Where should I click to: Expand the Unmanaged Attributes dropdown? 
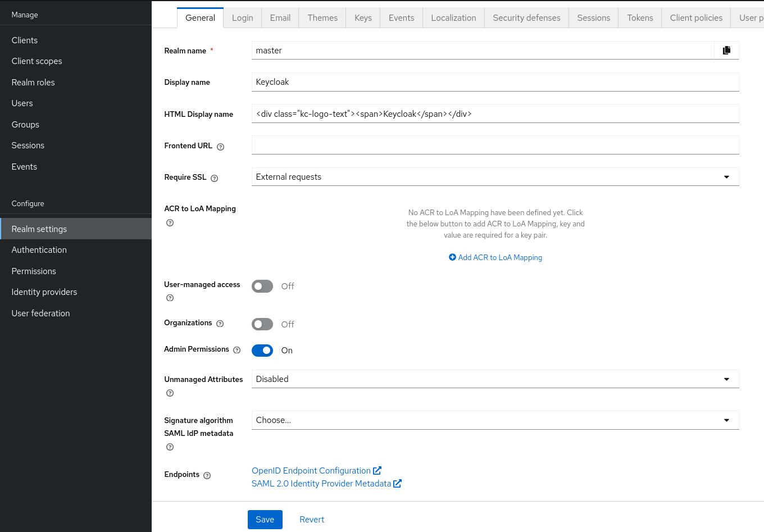coord(494,379)
